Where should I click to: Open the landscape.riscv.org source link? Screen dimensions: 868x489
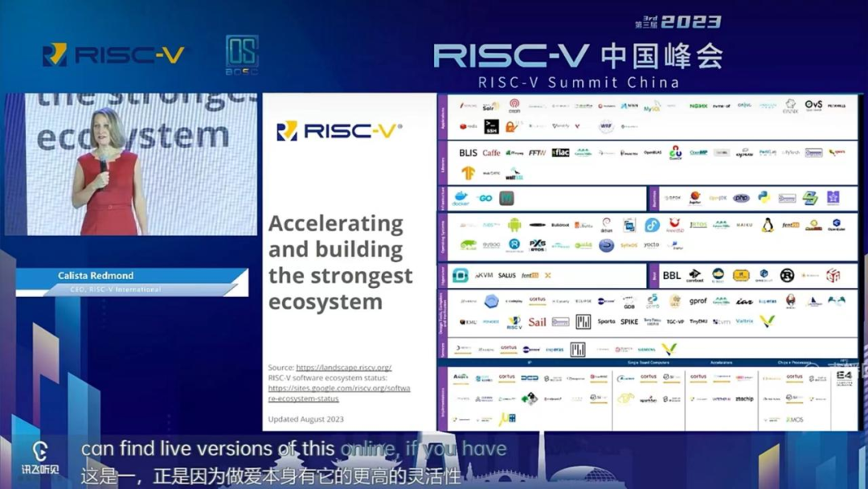pos(344,368)
